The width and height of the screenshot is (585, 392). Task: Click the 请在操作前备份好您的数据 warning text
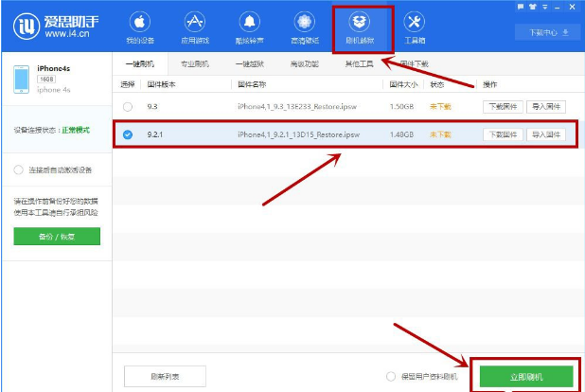pyautogui.click(x=56, y=202)
